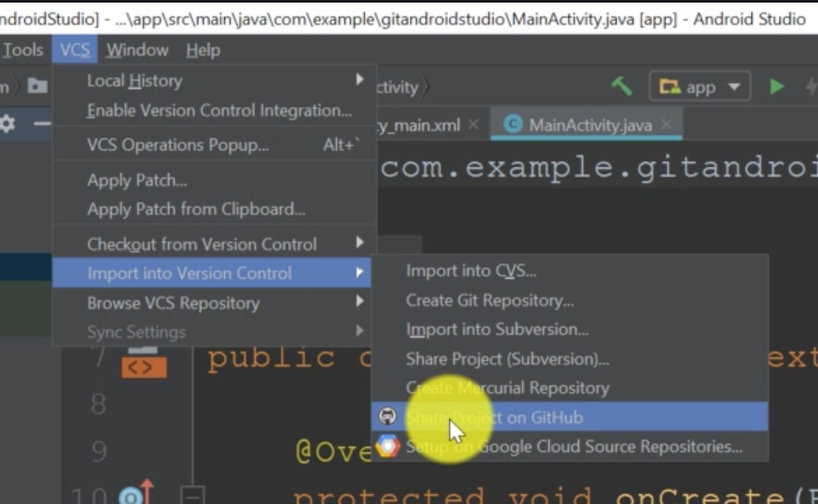Image resolution: width=818 pixels, height=504 pixels.
Task: Click the Java class icon in MainActivity tab
Action: [513, 124]
